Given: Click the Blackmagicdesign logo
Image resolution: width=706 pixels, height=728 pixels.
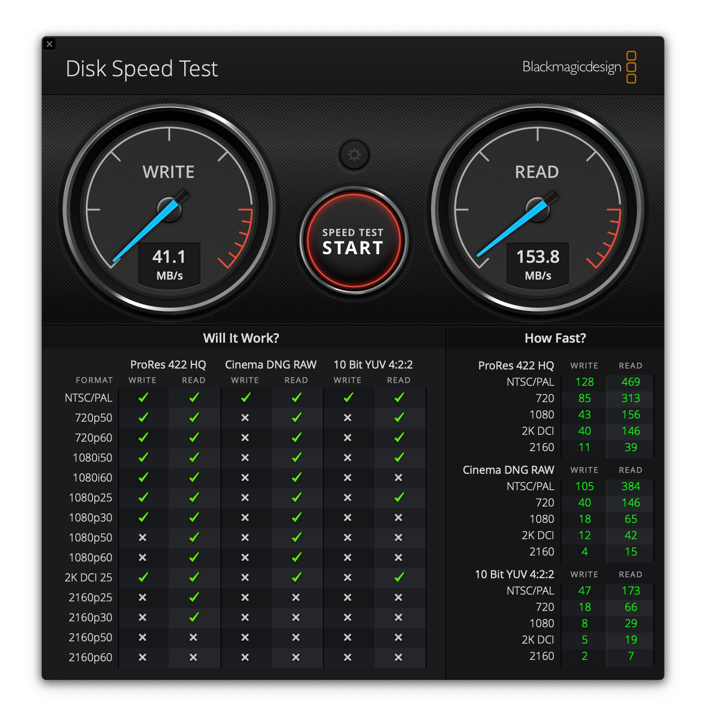Looking at the screenshot, I should (x=579, y=67).
